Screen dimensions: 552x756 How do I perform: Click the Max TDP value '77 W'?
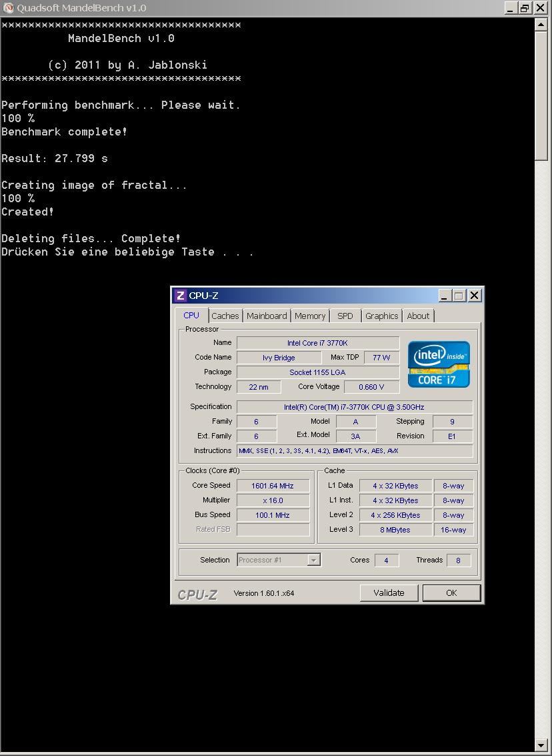pyautogui.click(x=381, y=358)
